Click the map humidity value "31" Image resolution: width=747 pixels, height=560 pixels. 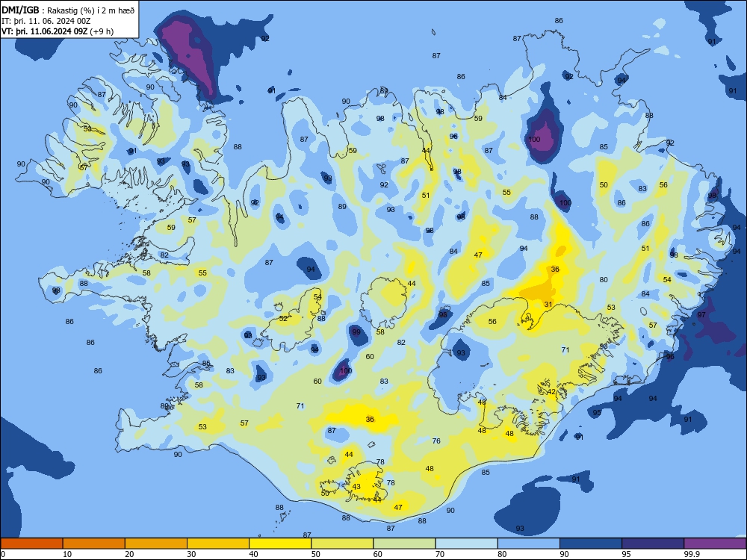pyautogui.click(x=548, y=305)
